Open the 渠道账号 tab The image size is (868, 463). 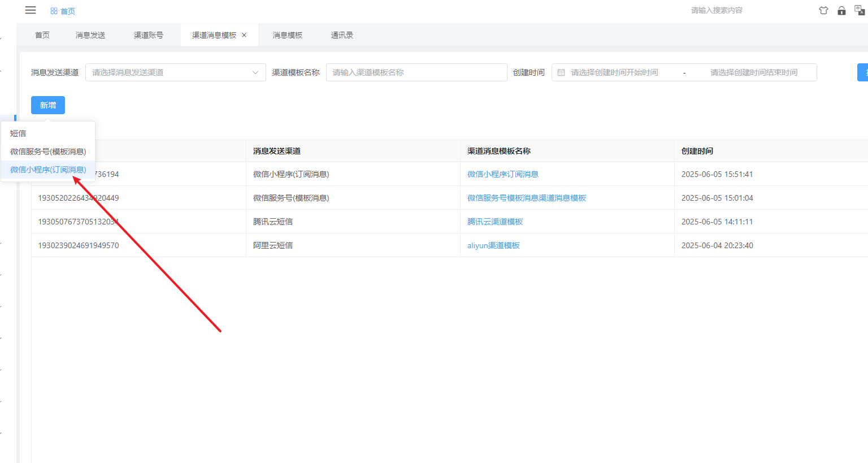[149, 35]
